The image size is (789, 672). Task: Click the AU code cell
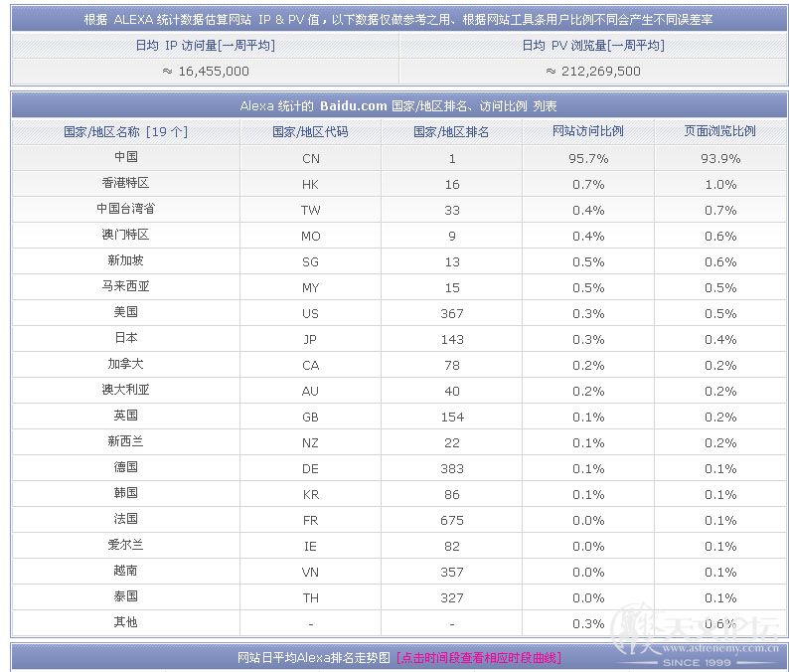(x=310, y=391)
